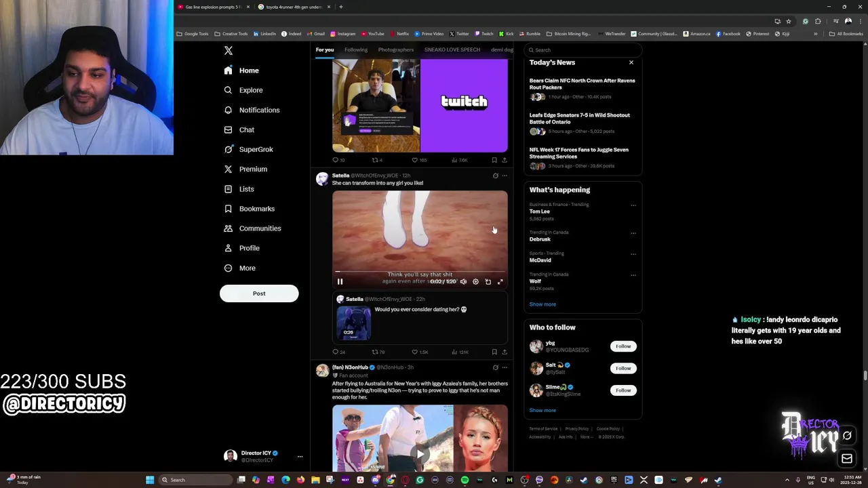Switch to the Photographers tab

coord(396,49)
